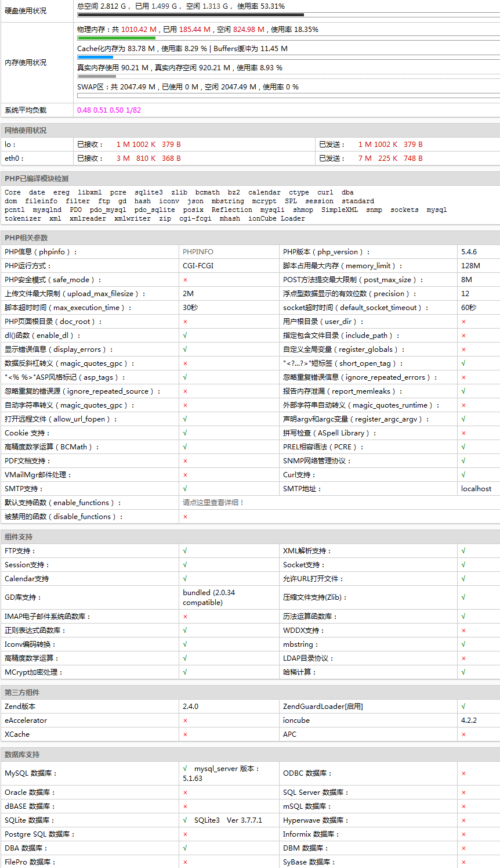The width and height of the screenshot is (500, 868).
Task: Click the red cross for WDDX支持
Action: click(463, 631)
